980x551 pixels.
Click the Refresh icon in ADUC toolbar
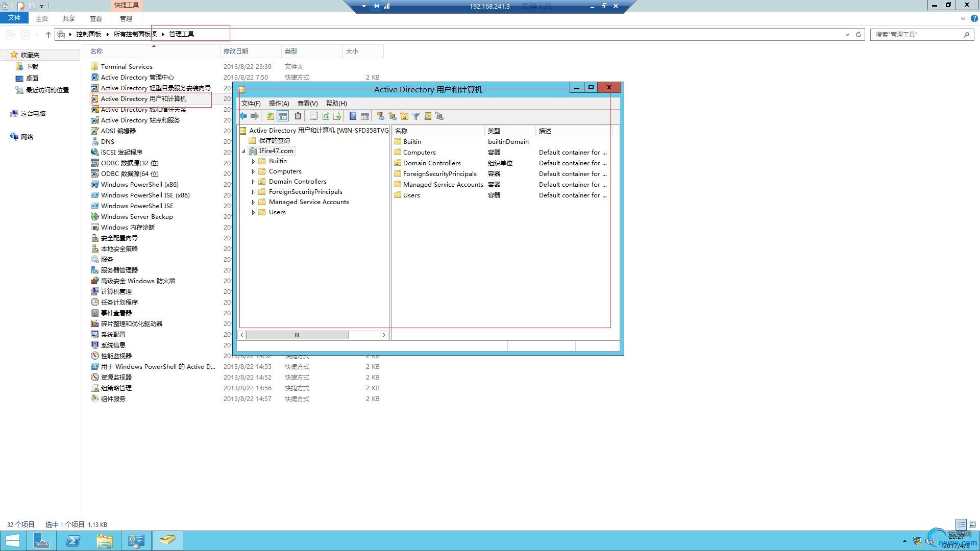pyautogui.click(x=326, y=116)
